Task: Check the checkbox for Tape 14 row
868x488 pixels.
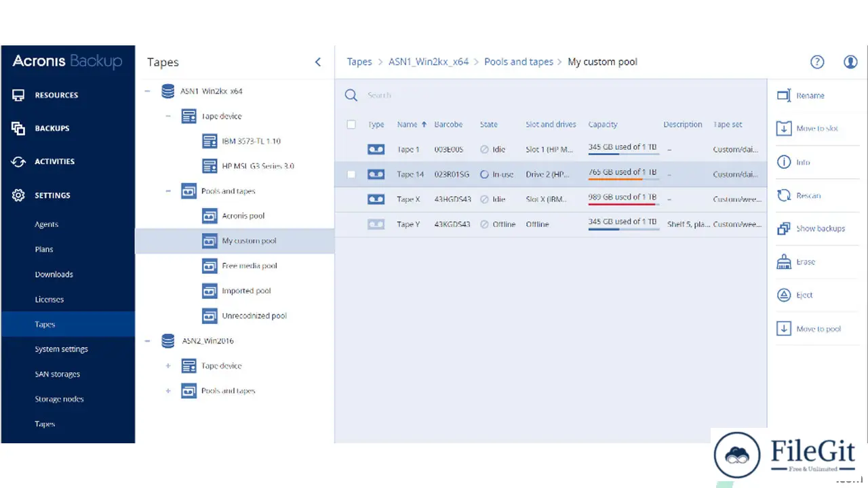Action: (351, 174)
